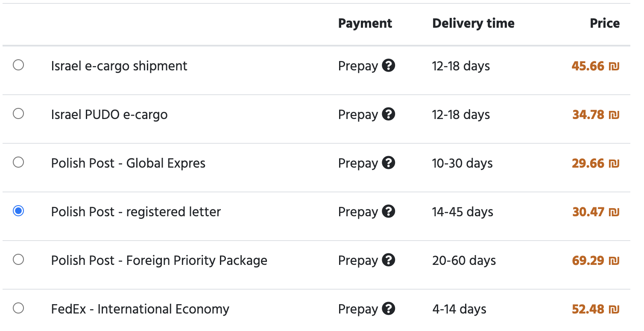Select Israel e-cargo shipment radio button
The image size is (644, 331).
pyautogui.click(x=18, y=65)
